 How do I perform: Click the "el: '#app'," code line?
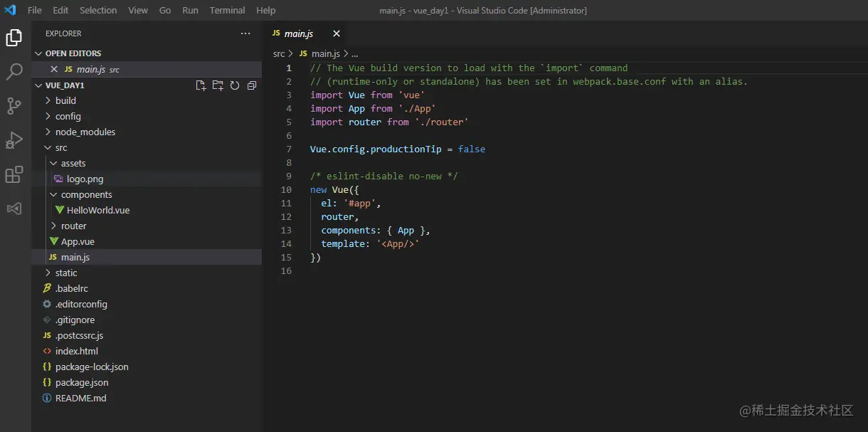click(x=351, y=203)
